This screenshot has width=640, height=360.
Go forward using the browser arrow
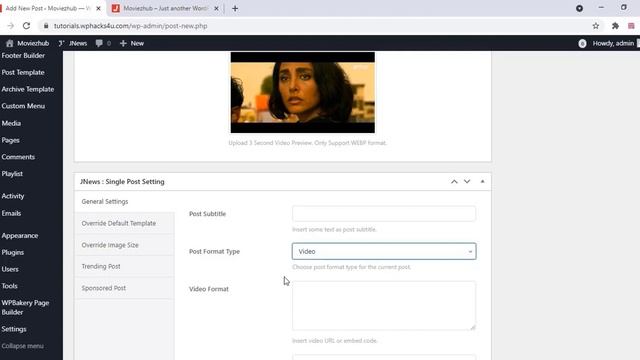pyautogui.click(x=11, y=26)
